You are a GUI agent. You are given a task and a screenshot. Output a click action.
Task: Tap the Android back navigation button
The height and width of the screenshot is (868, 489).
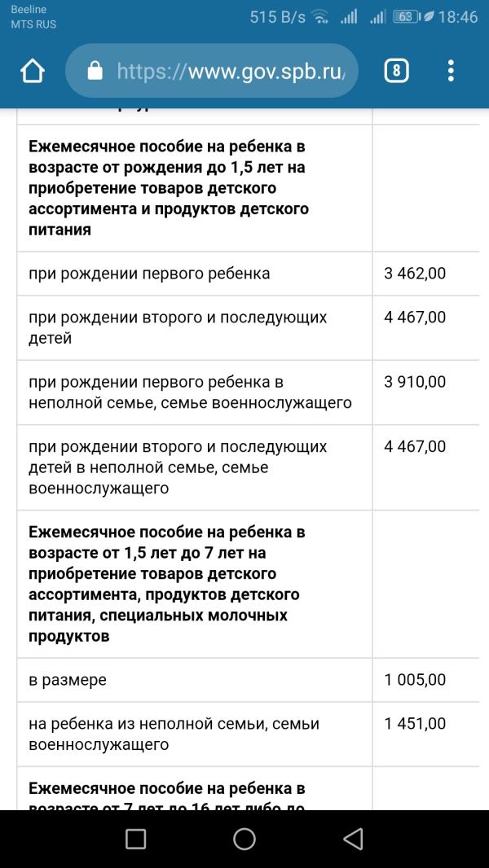point(353,839)
